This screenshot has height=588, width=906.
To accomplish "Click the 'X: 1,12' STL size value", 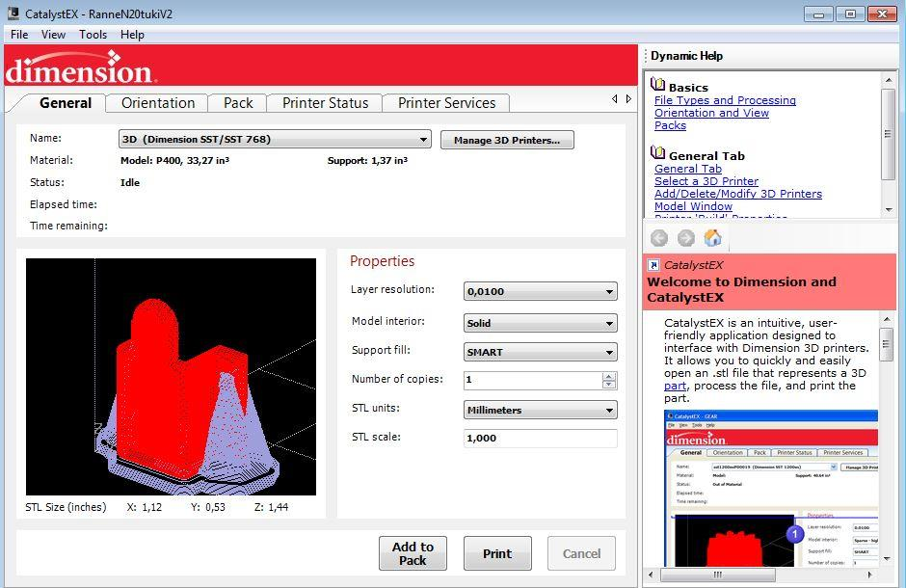I will [x=145, y=507].
